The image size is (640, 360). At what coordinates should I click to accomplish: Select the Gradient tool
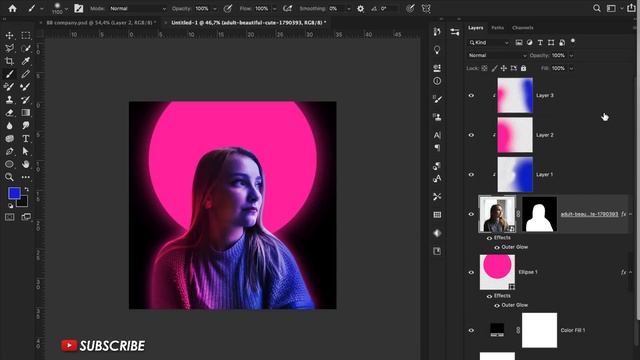(26, 113)
